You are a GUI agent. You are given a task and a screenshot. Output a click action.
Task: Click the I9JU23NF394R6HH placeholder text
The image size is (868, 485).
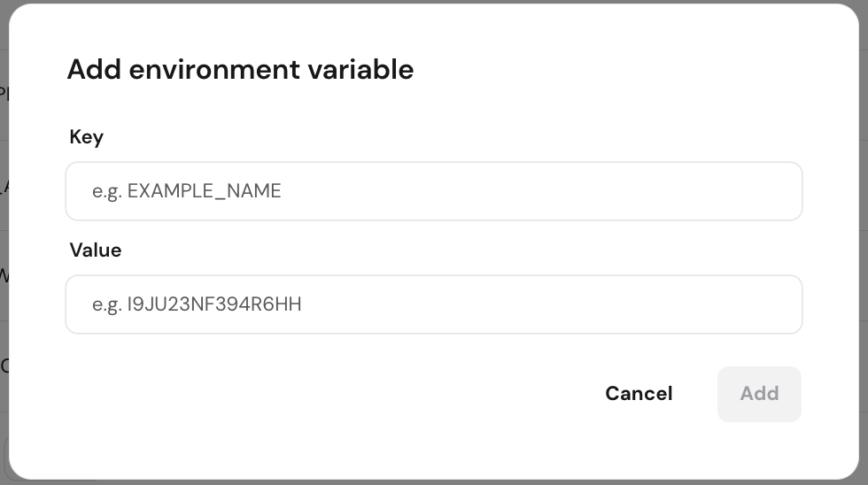pyautogui.click(x=214, y=304)
